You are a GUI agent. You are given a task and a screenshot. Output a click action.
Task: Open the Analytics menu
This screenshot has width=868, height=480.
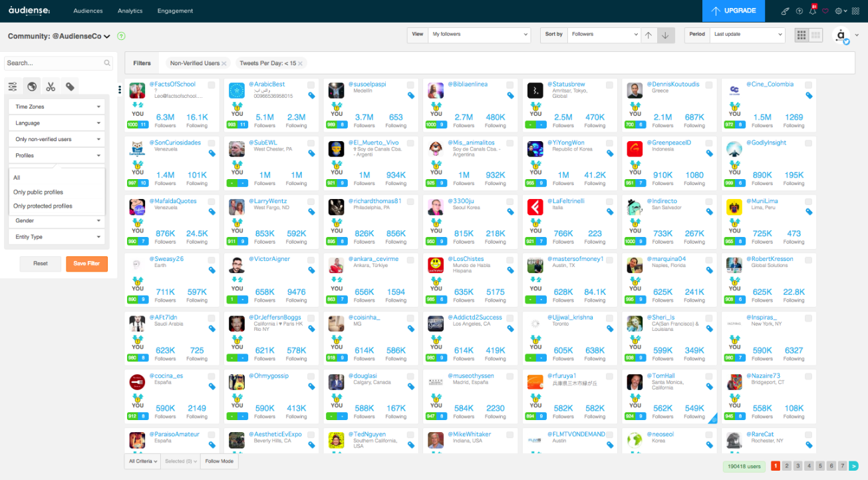130,11
